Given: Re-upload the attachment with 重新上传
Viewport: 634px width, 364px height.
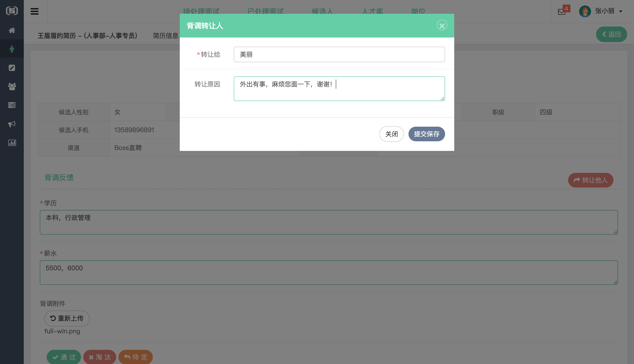Looking at the screenshot, I should (67, 318).
